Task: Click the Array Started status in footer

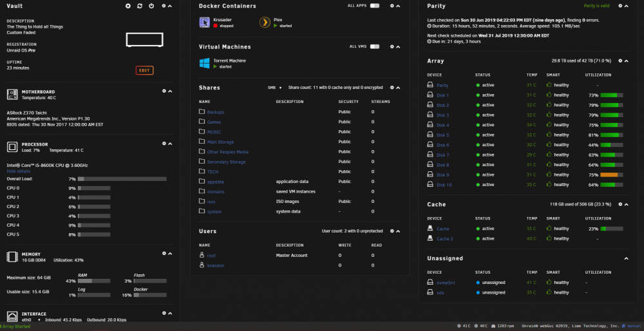Action: (15, 326)
